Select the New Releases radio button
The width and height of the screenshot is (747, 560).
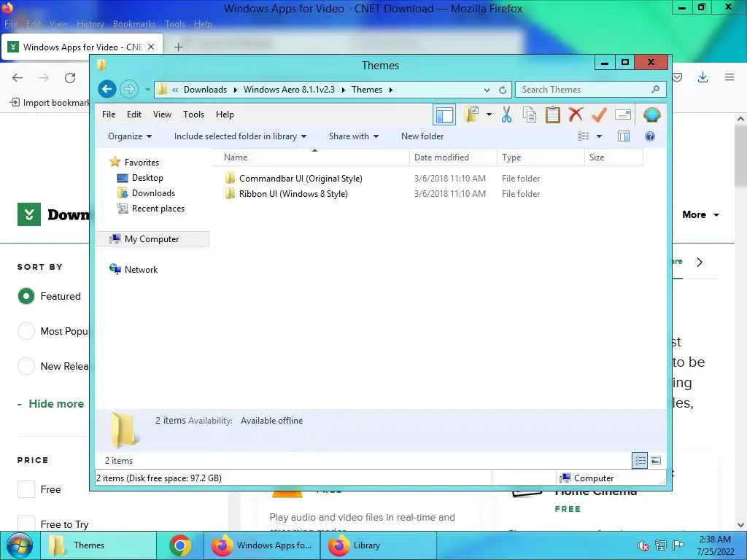(x=26, y=366)
